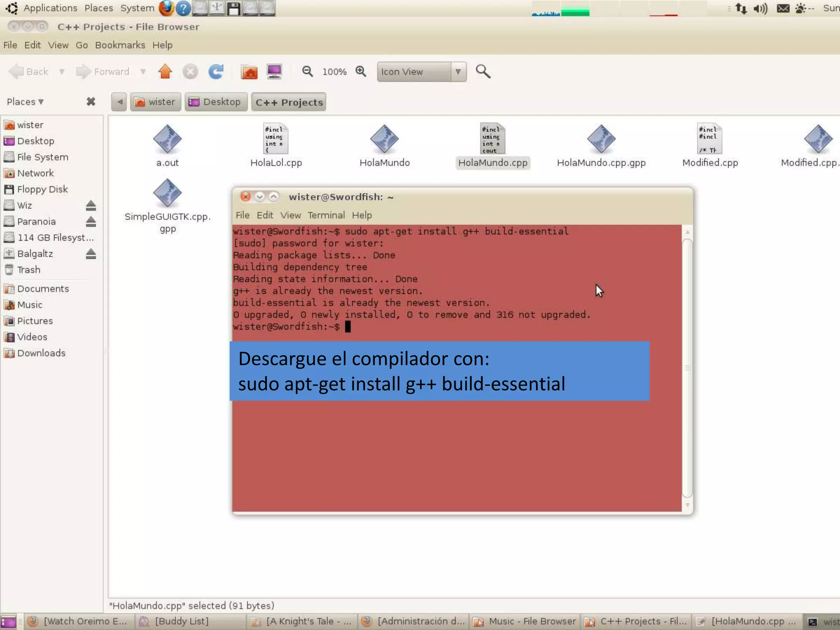The image size is (840, 630).
Task: Eject the Paranoia volume
Action: click(91, 221)
